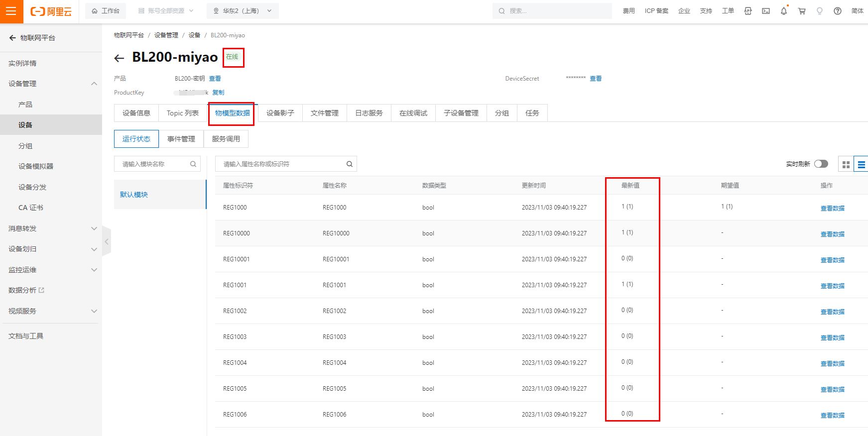Expand the 设备划归 section
868x436 pixels.
click(x=94, y=249)
